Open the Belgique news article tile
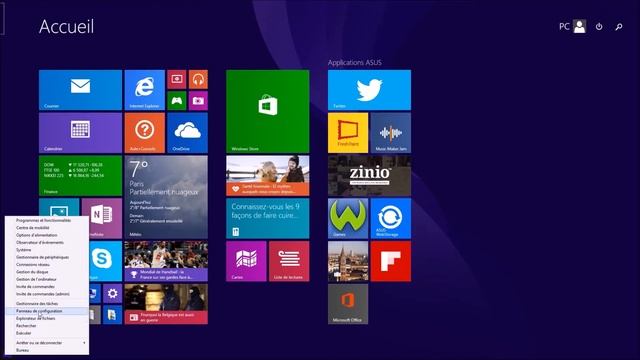 click(x=166, y=304)
